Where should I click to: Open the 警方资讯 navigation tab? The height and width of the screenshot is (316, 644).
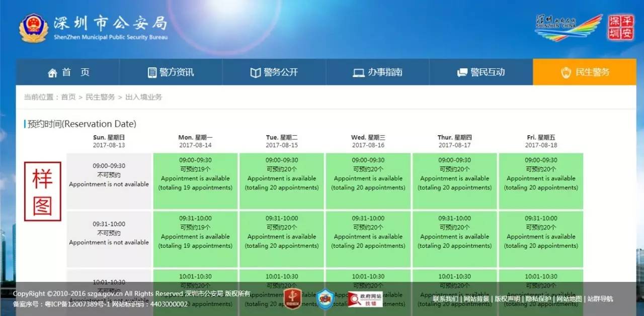tap(171, 72)
